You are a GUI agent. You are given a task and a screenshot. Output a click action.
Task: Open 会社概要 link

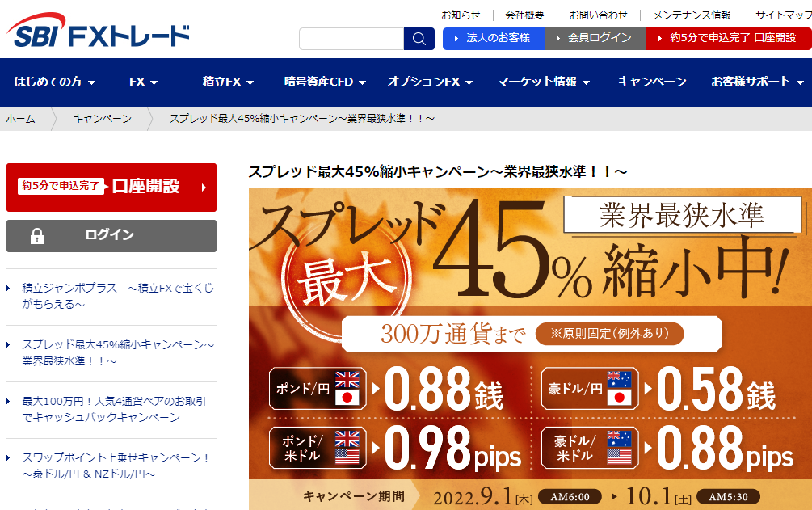[524, 15]
